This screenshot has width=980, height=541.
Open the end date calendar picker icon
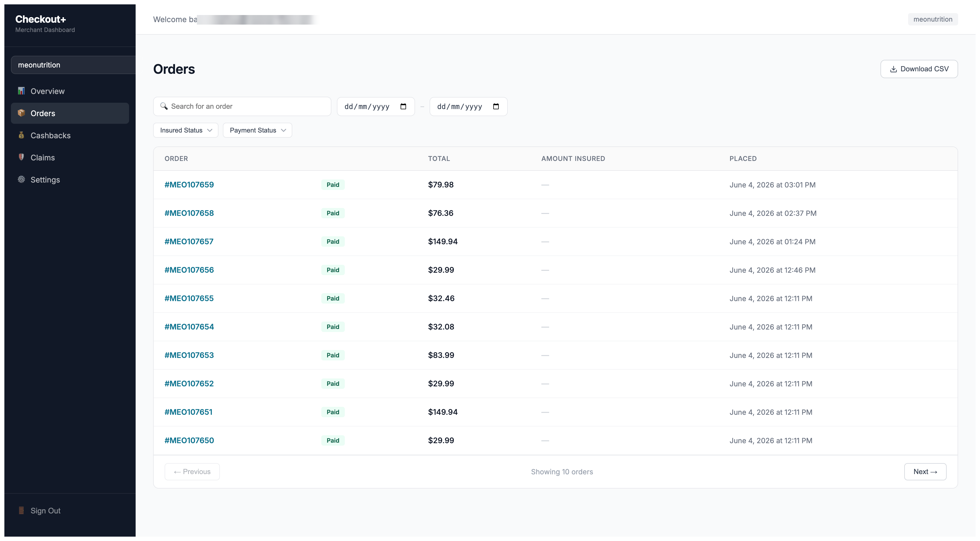click(496, 107)
